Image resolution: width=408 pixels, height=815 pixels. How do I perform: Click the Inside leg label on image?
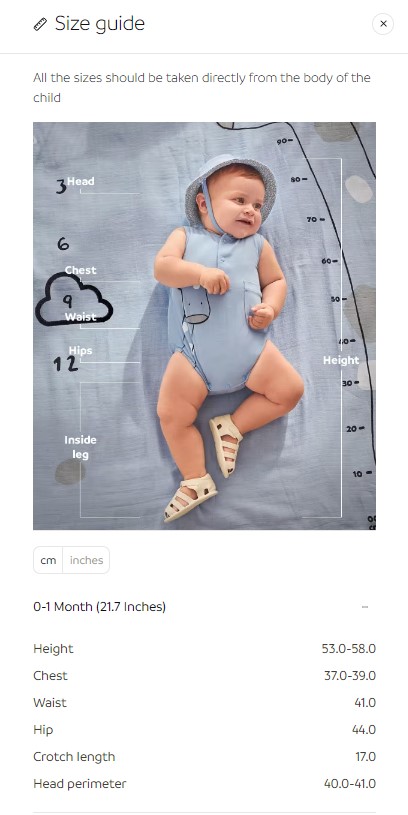[x=80, y=447]
